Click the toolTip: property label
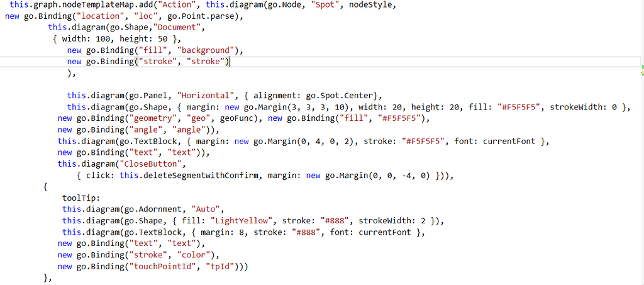The height and width of the screenshot is (285, 644). (x=77, y=198)
